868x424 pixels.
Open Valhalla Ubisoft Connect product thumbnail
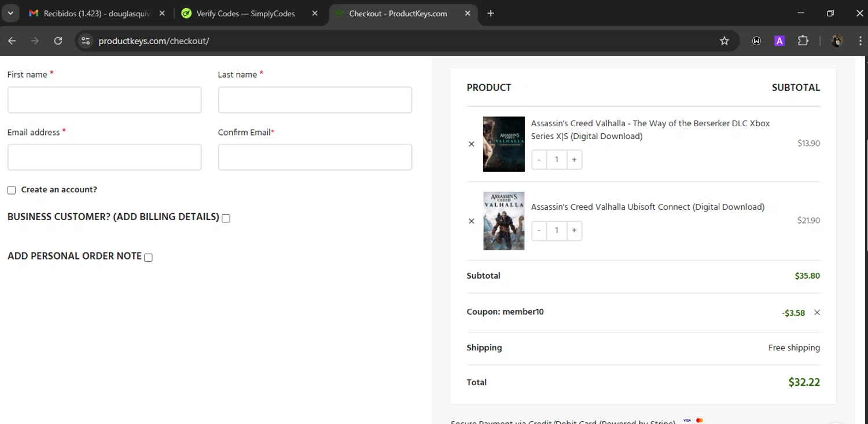[504, 221]
